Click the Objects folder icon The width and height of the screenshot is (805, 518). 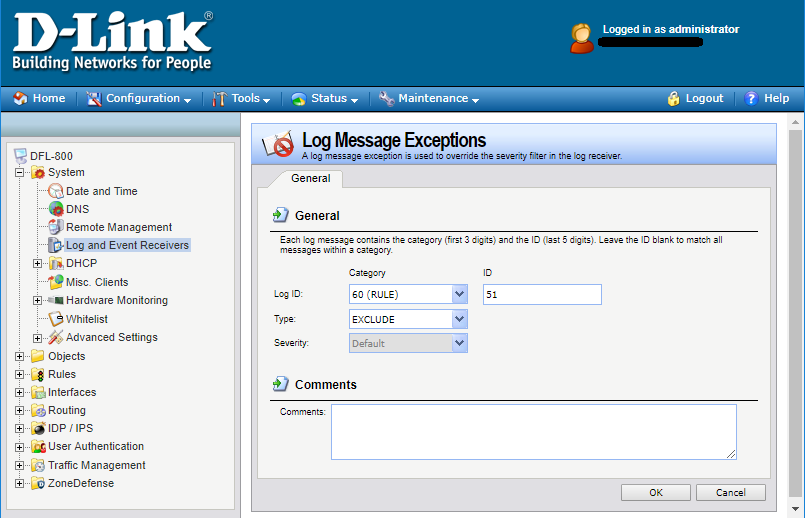coord(37,356)
